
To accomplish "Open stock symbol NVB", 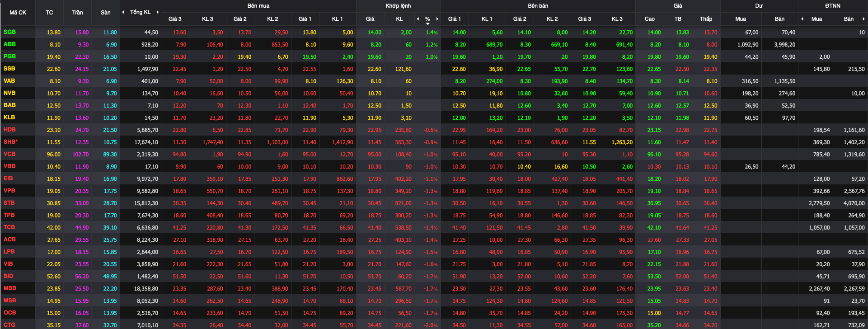I will coord(9,93).
